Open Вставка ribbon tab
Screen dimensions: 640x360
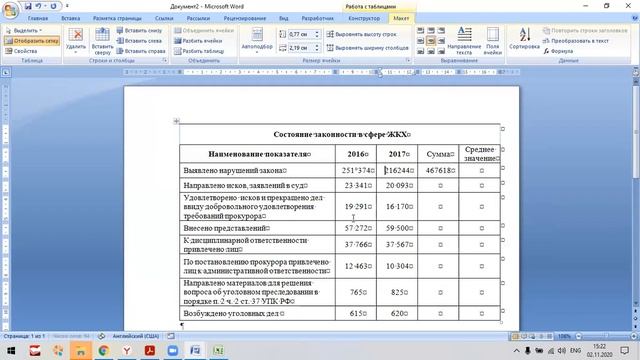tap(71, 18)
